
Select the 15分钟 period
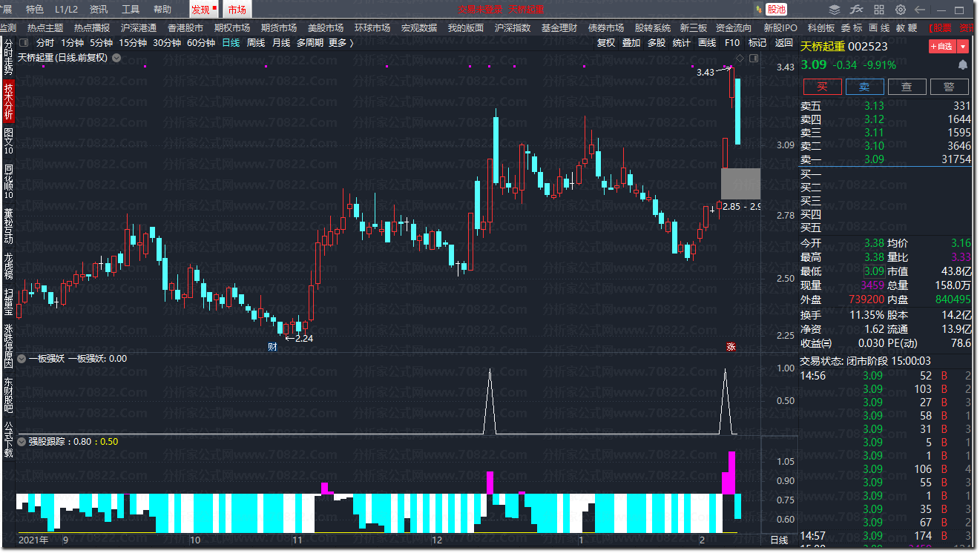(x=133, y=43)
